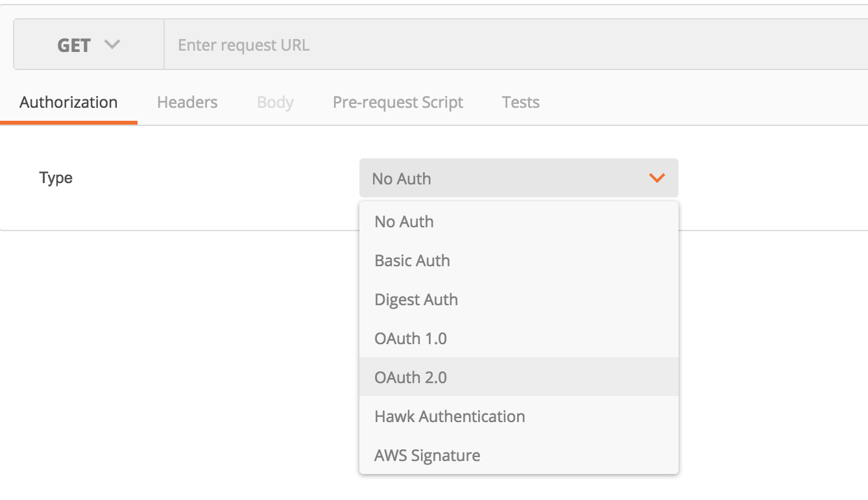868x500 pixels.
Task: Collapse the list using the orange chevron
Action: pyautogui.click(x=657, y=178)
